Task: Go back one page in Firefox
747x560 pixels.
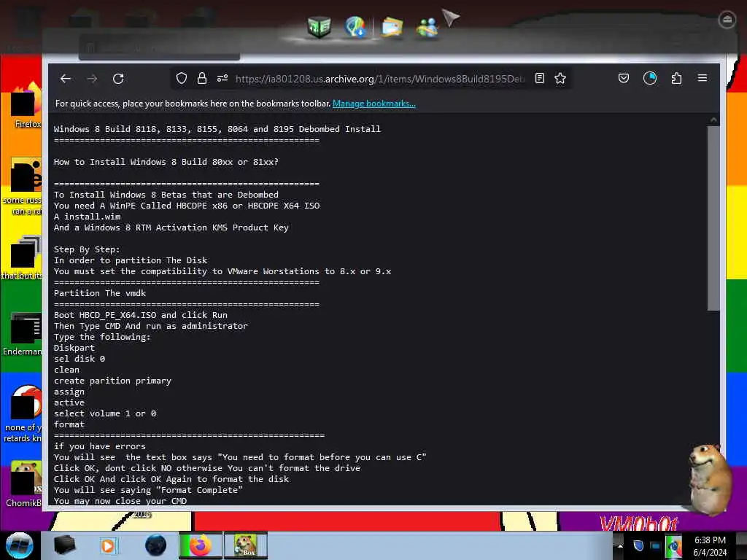Action: 66,79
